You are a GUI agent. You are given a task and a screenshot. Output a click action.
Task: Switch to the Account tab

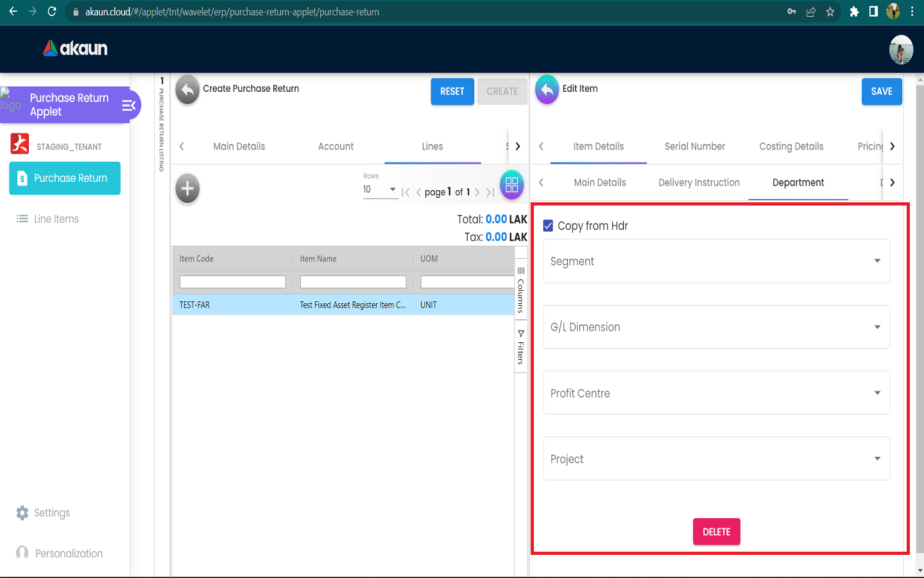[336, 146]
